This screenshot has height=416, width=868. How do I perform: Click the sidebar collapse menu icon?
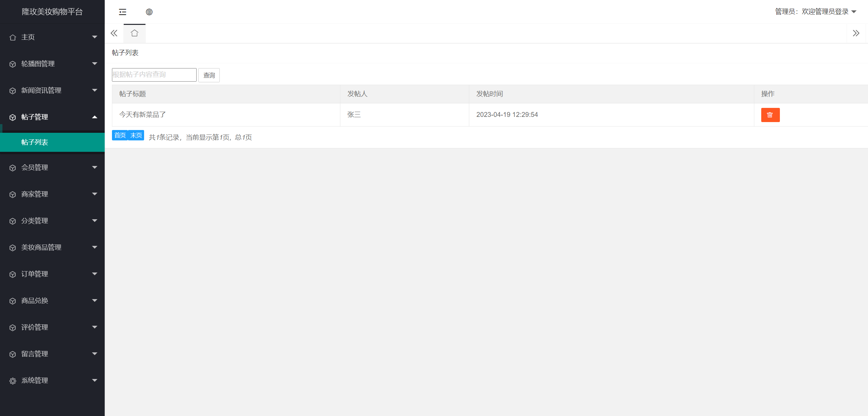(x=122, y=12)
